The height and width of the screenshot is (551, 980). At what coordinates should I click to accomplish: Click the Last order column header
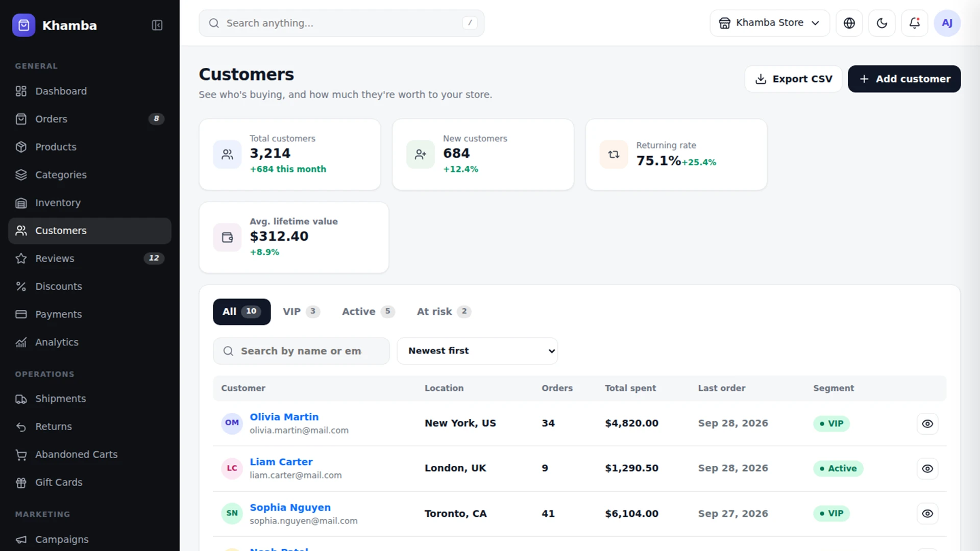[721, 388]
